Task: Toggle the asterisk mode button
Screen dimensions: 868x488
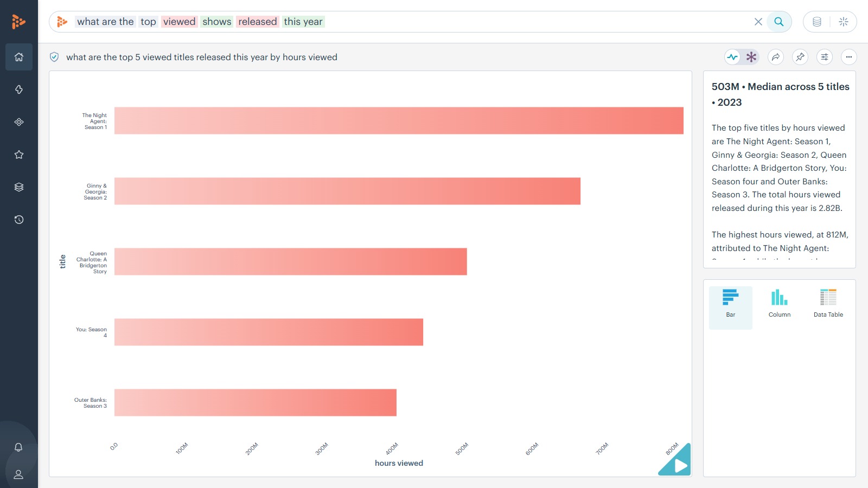Action: click(x=751, y=57)
